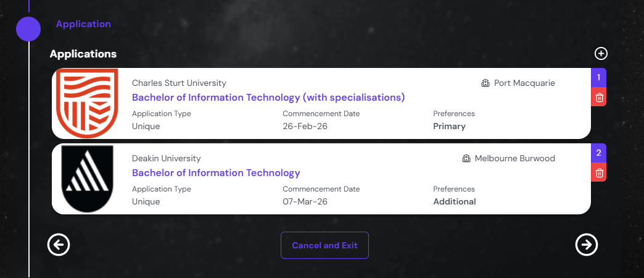This screenshot has height=278, width=644.
Task: Delete the Deakin University application
Action: (x=599, y=172)
